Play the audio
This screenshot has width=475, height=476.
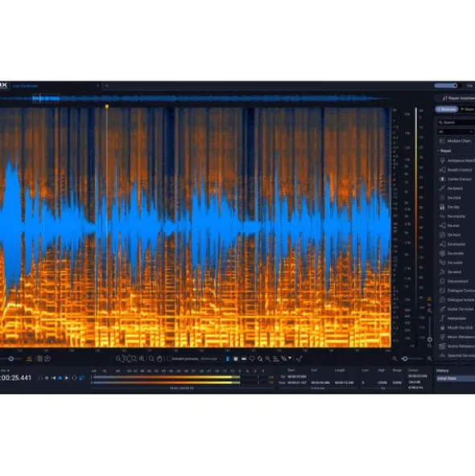pyautogui.click(x=67, y=378)
